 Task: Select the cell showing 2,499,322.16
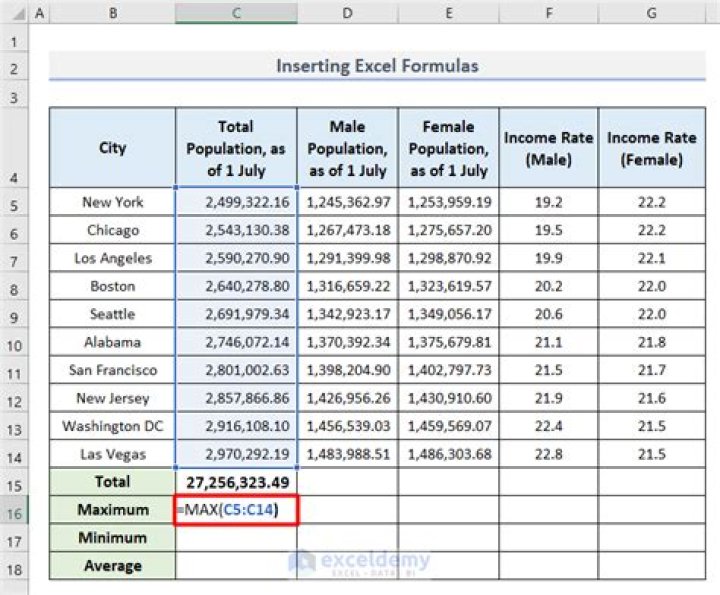click(x=236, y=202)
